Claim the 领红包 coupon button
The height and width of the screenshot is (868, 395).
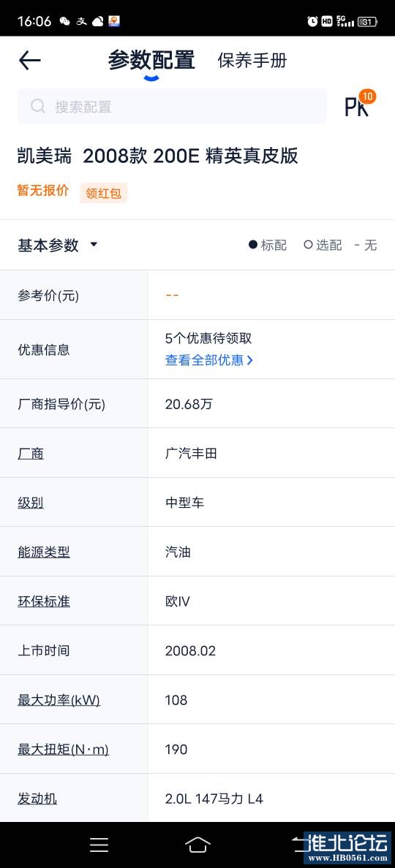(x=104, y=193)
